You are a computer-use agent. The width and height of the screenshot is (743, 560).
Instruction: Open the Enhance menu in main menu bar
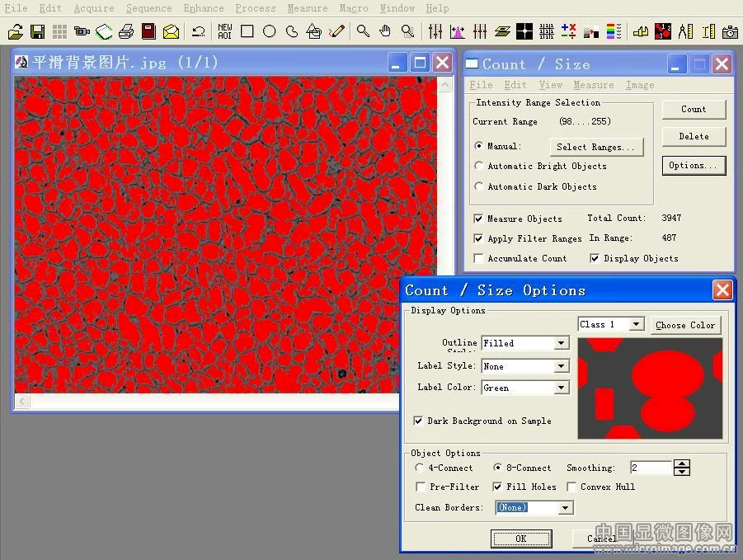coord(204,8)
